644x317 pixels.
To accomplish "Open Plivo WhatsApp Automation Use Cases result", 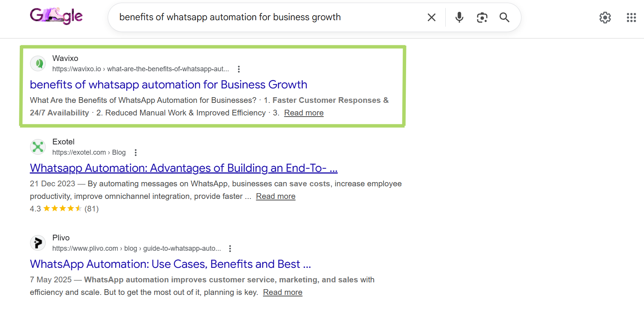I will [170, 264].
